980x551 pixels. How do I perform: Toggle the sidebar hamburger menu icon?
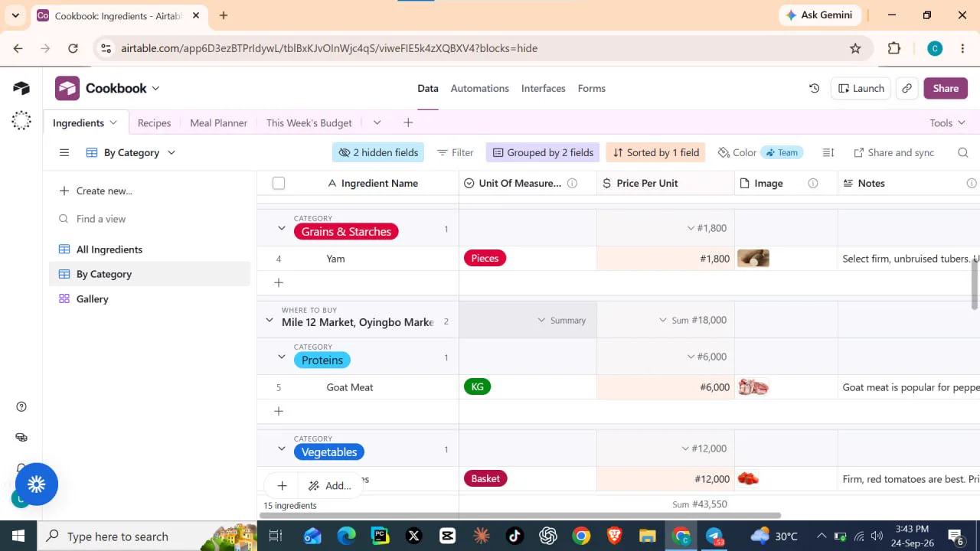[x=64, y=152]
